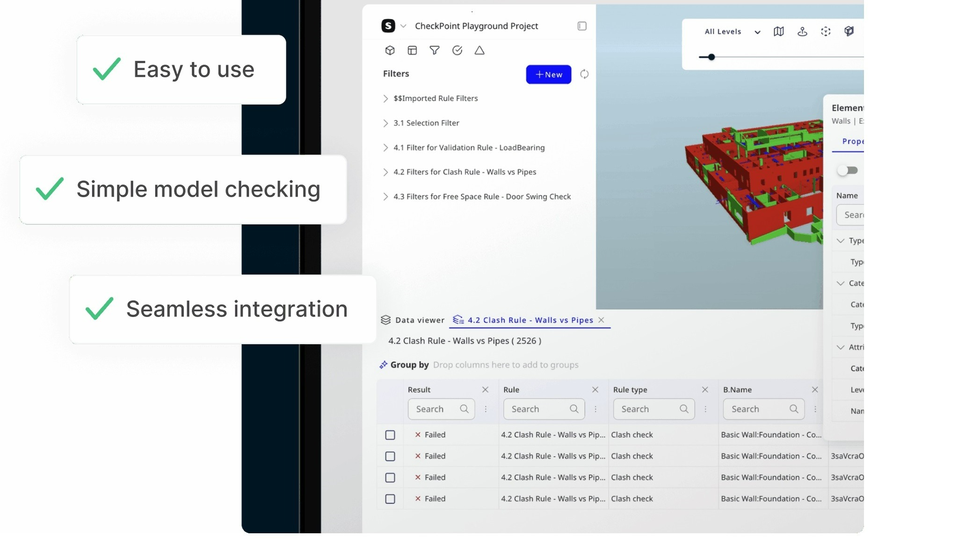Expand the 4.2 Filters for Clash Rule group
The image size is (980, 552).
(385, 172)
